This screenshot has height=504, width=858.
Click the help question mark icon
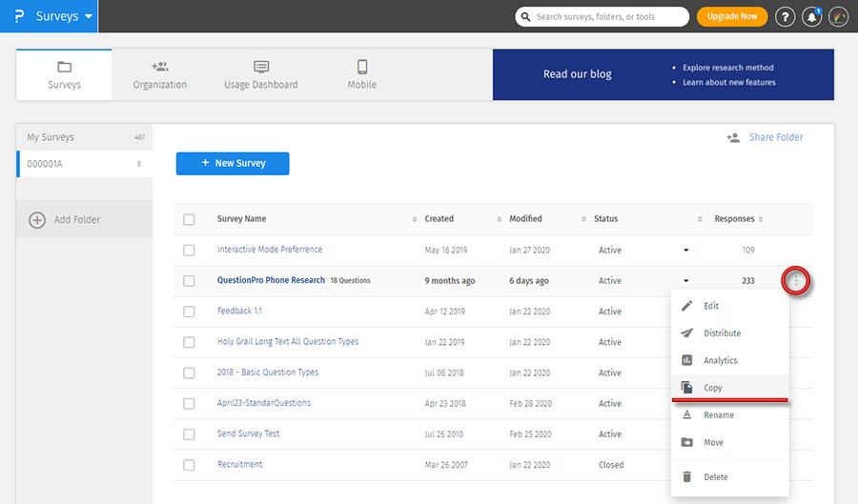coord(785,17)
